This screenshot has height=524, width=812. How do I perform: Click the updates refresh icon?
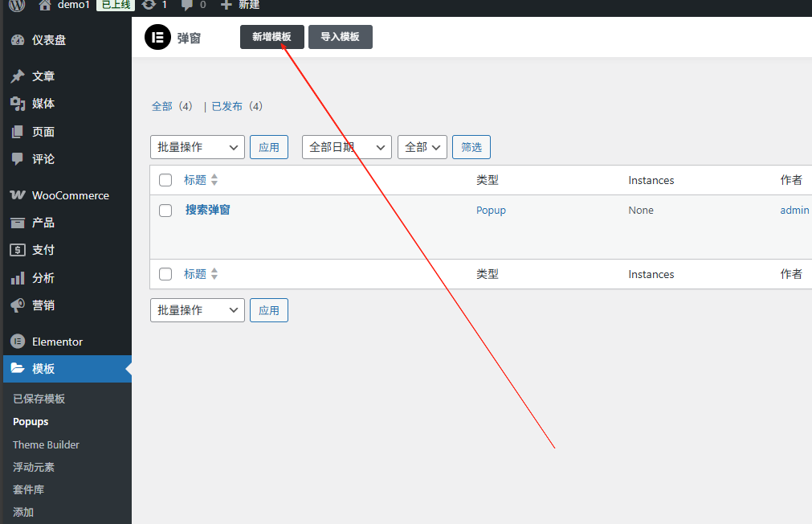(149, 5)
